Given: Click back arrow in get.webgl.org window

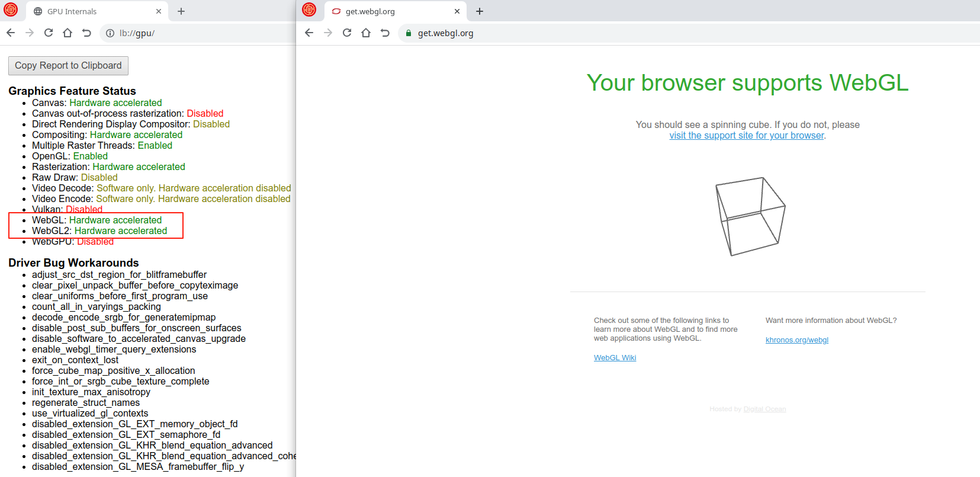Looking at the screenshot, I should 309,33.
